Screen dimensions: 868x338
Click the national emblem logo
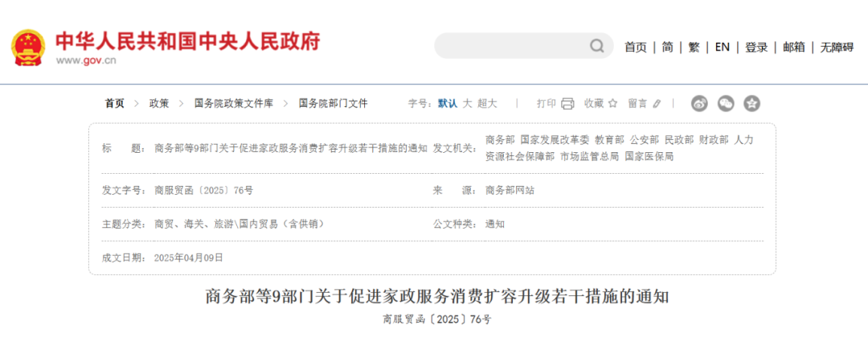point(28,47)
